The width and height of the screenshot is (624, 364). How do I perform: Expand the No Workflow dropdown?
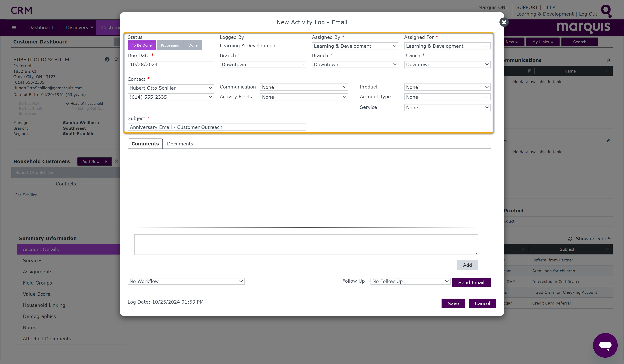tap(186, 281)
